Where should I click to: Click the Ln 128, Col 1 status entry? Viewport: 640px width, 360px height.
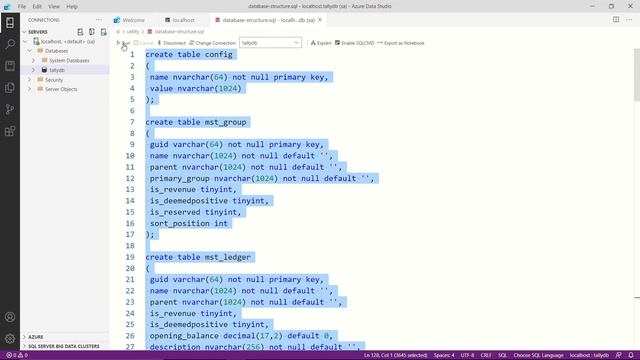pyautogui.click(x=396, y=355)
